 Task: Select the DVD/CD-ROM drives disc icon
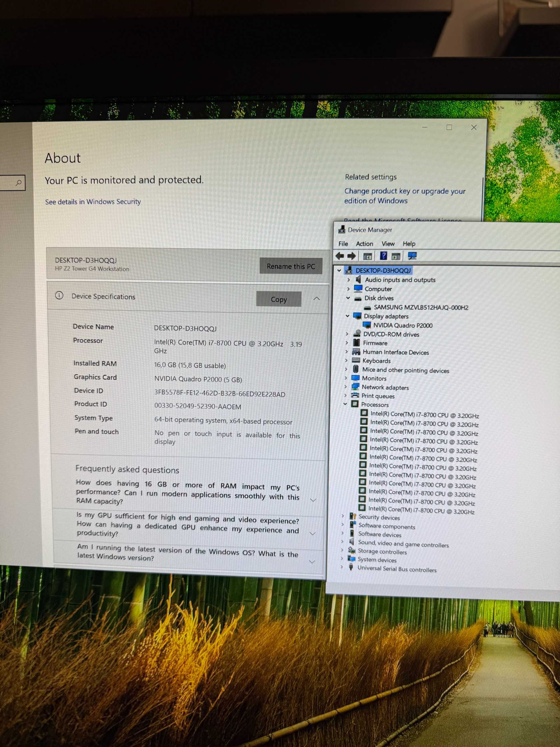pos(357,334)
